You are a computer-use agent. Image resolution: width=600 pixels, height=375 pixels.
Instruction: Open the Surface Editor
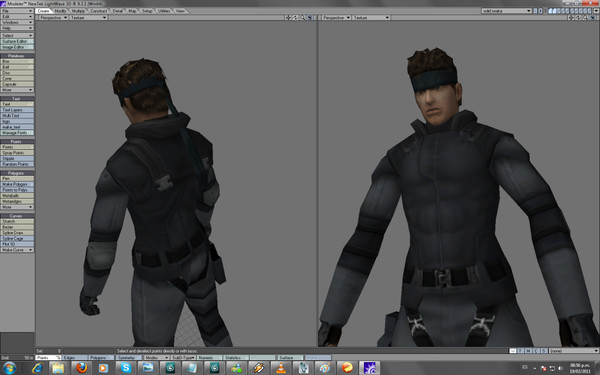[17, 41]
